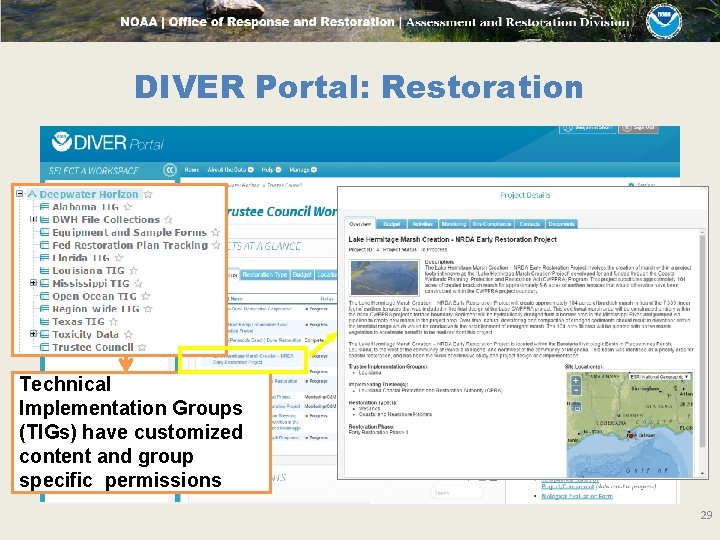Viewport: 720px width, 540px height.
Task: Click the Fed Restoration Plan Tracking icon
Action: tap(45, 245)
